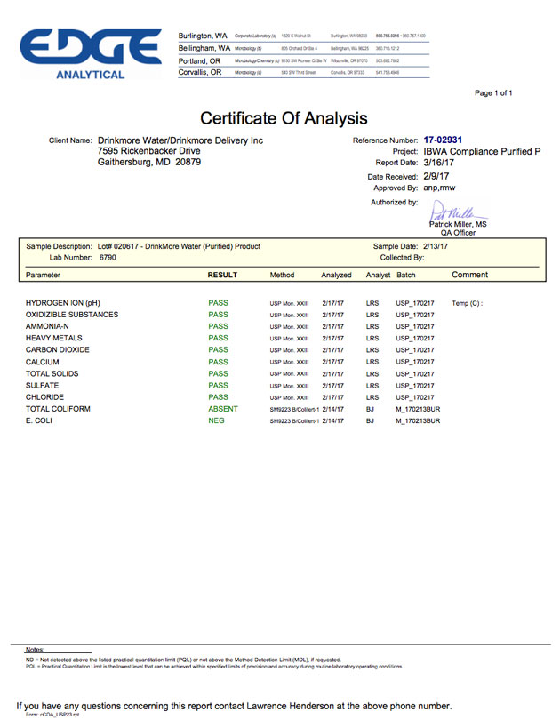Select HEAVY METALS parameter
Screen dimensions: 560x728
(x=54, y=338)
